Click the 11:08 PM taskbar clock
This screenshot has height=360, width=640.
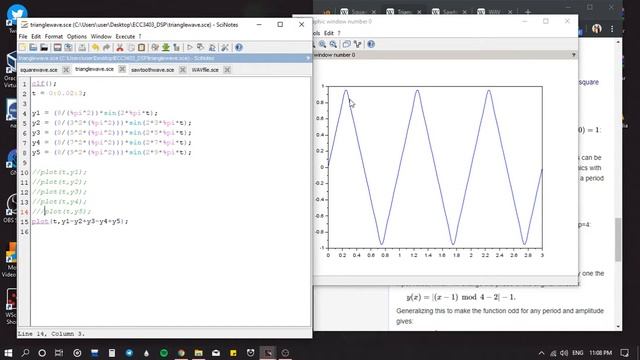(600, 353)
